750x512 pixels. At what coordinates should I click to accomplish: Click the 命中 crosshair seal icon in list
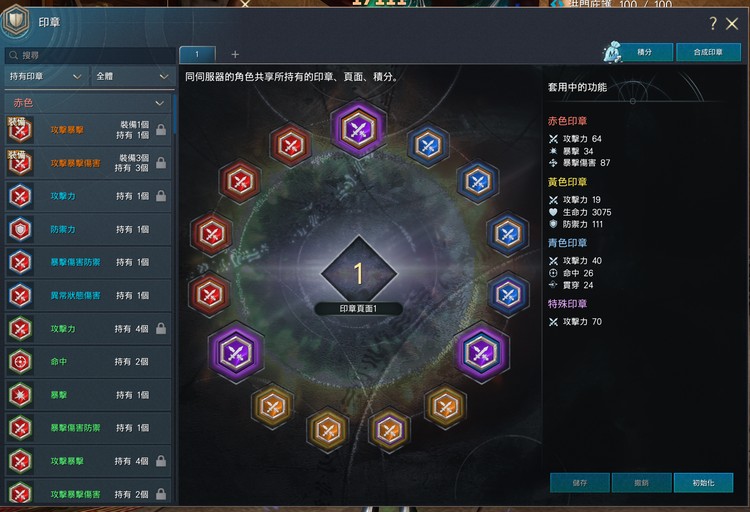[x=20, y=362]
